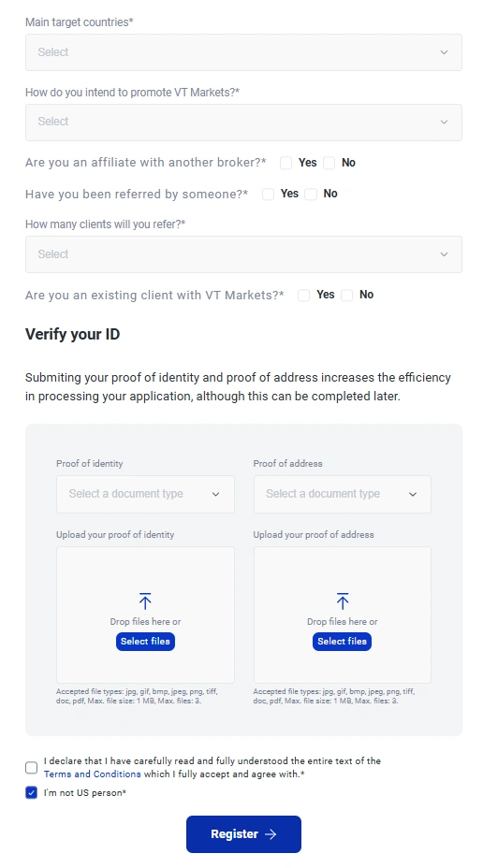Click Select files under proof of identity

[145, 641]
